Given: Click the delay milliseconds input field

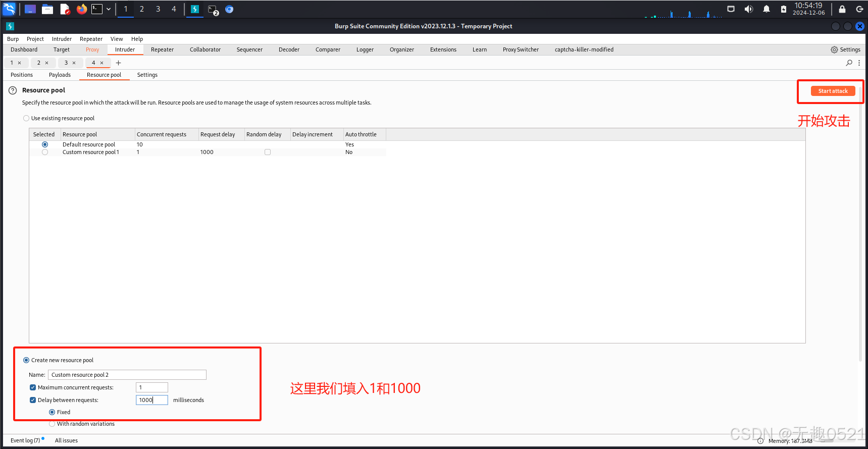Looking at the screenshot, I should point(152,400).
